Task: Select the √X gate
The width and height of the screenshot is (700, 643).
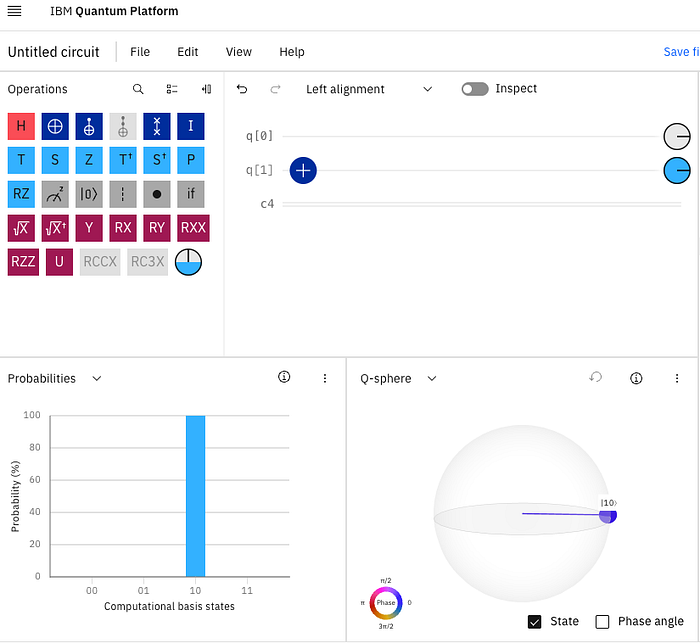Action: tap(21, 228)
